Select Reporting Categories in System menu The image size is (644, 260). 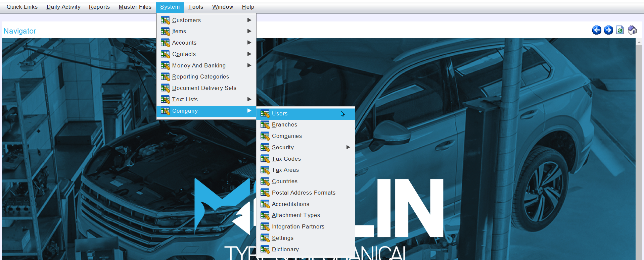tap(206, 76)
